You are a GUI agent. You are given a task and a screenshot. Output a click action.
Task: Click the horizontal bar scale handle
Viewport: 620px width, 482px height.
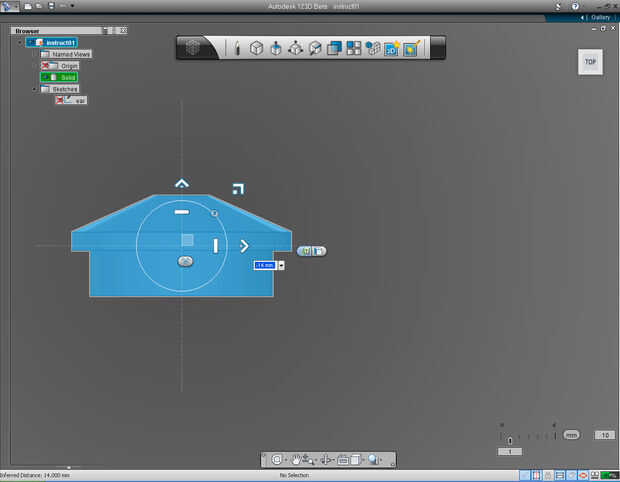click(181, 212)
